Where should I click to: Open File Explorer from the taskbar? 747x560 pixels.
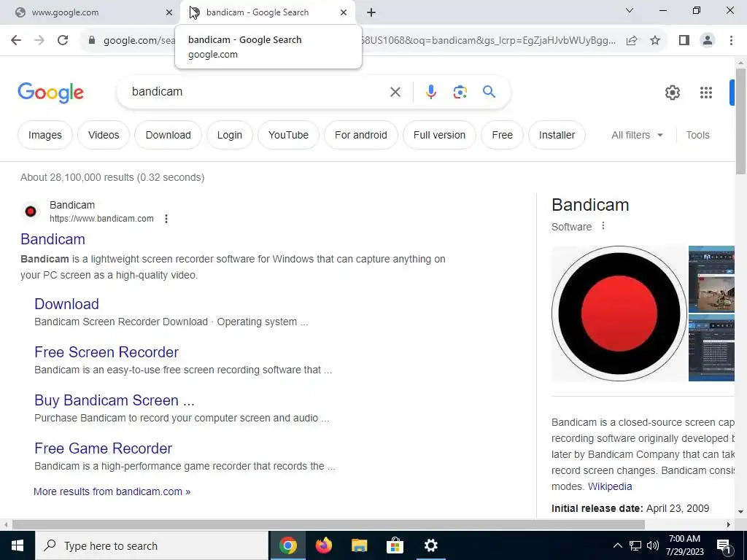[x=359, y=545]
